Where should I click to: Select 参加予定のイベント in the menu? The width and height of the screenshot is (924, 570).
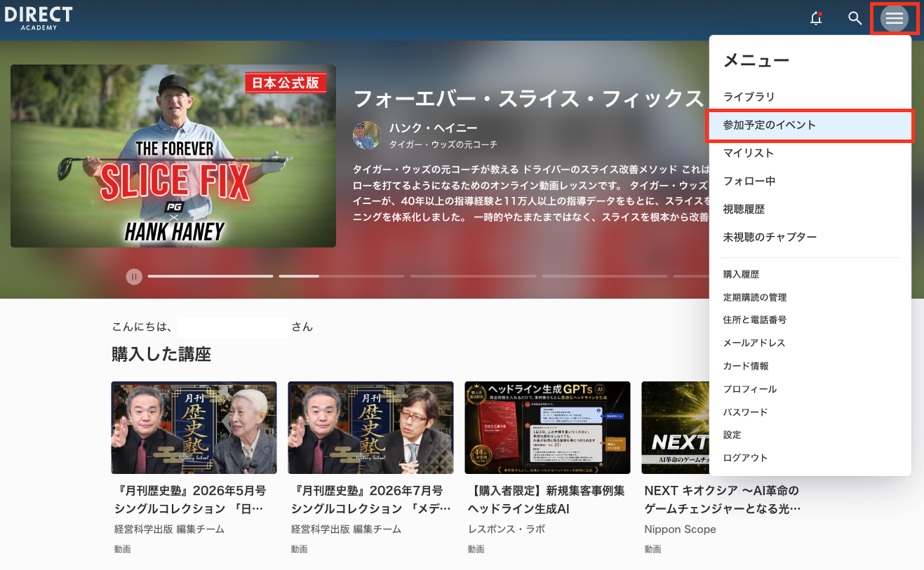[x=810, y=125]
